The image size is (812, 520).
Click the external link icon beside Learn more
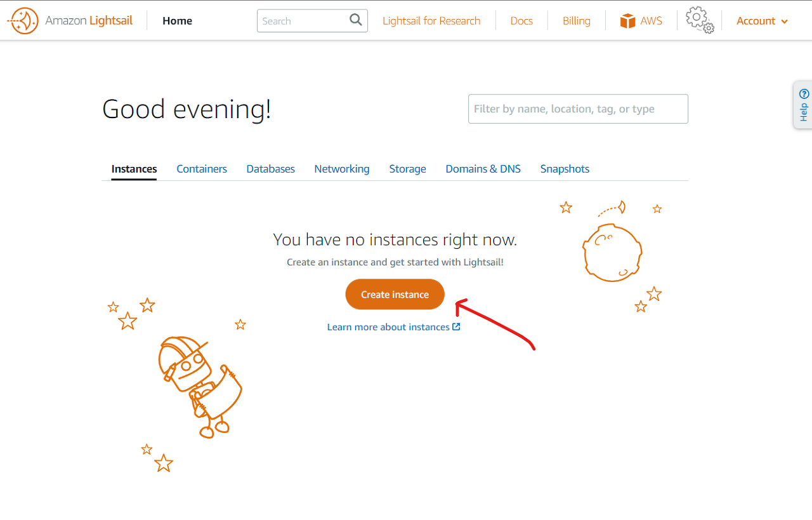456,327
